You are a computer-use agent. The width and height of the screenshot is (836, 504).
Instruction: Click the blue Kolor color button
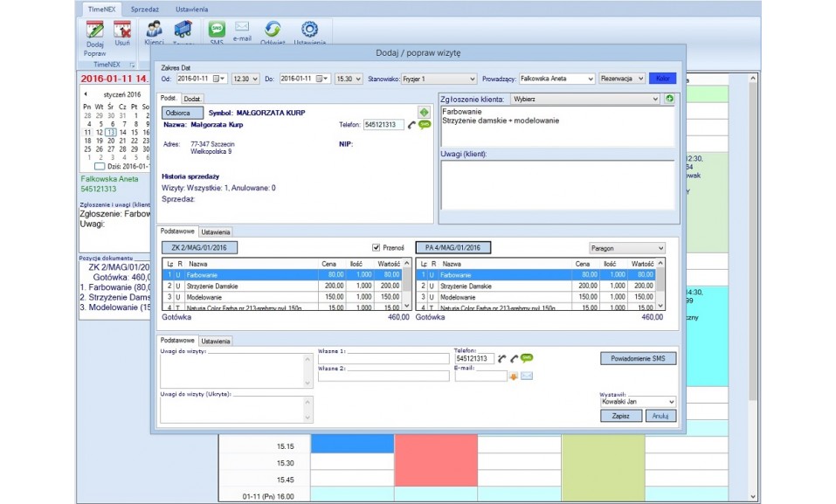[662, 79]
